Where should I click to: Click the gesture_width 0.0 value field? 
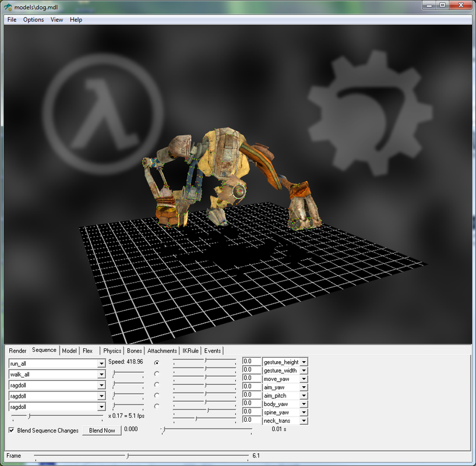[x=251, y=370]
